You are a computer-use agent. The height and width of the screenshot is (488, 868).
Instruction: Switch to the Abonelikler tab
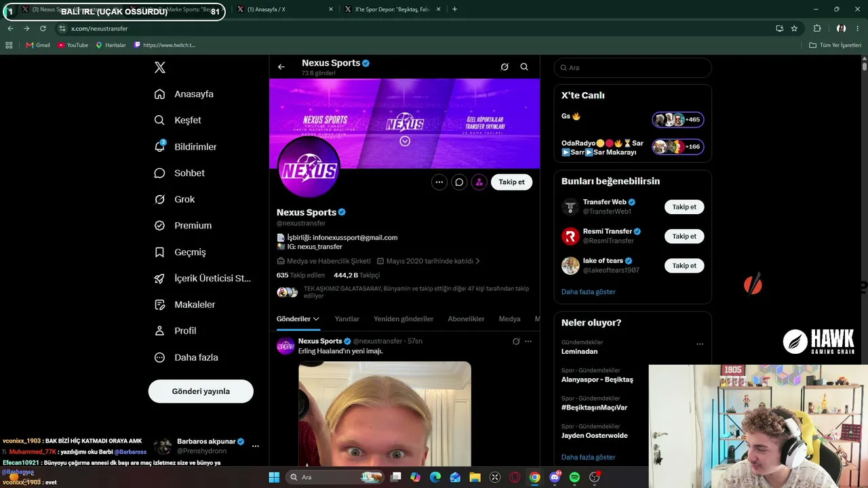(467, 319)
